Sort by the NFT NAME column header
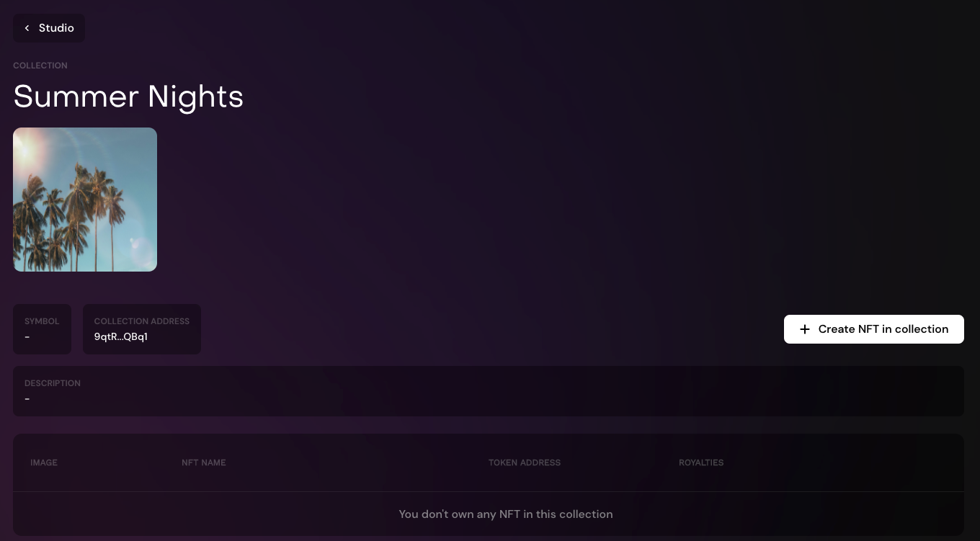The width and height of the screenshot is (980, 541). [x=204, y=462]
